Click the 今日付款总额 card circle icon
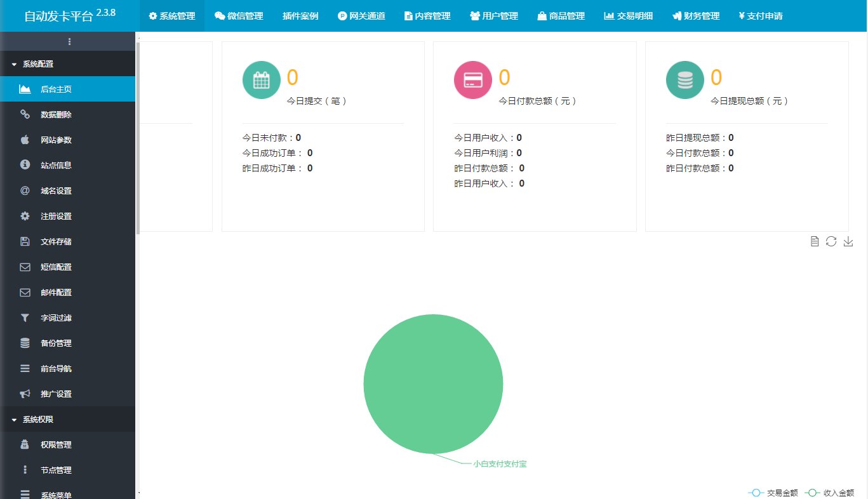This screenshot has height=499, width=868. (x=473, y=80)
